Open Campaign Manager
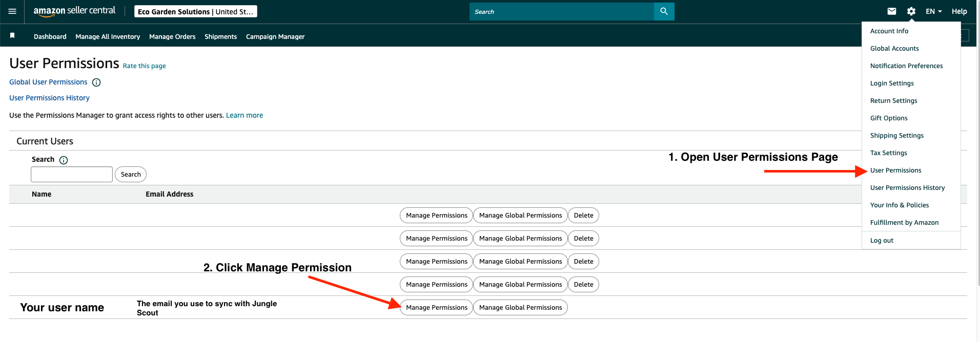Viewport: 980px width, 342px height. [x=275, y=36]
